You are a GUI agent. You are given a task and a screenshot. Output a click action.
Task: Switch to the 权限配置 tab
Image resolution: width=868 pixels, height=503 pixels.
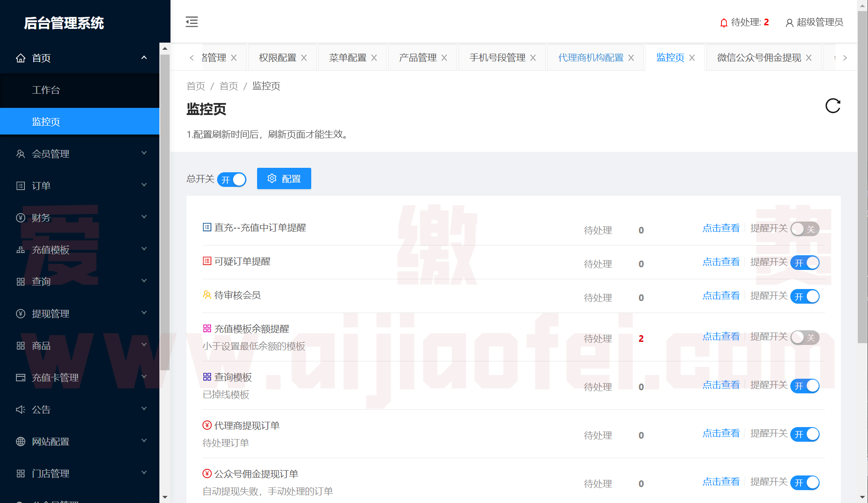pos(277,58)
